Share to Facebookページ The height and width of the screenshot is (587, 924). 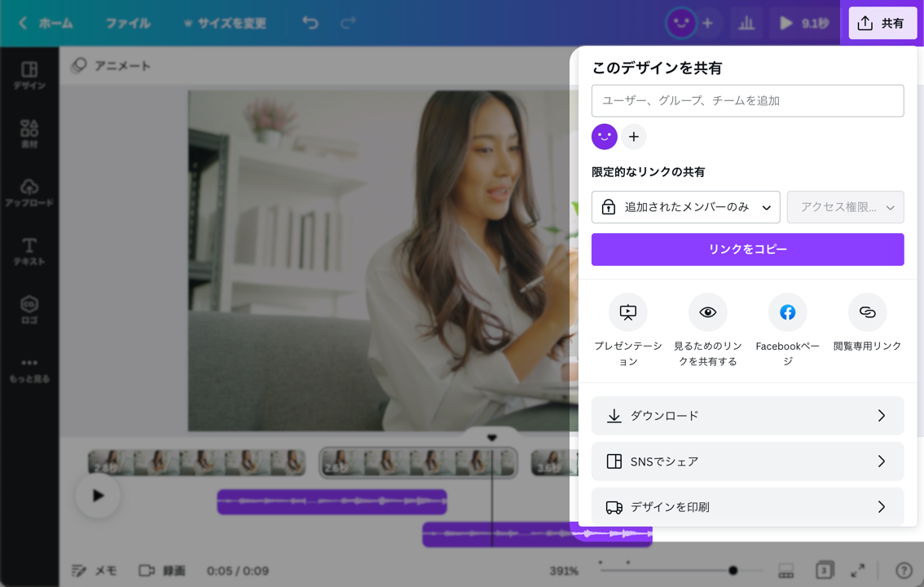(x=787, y=331)
